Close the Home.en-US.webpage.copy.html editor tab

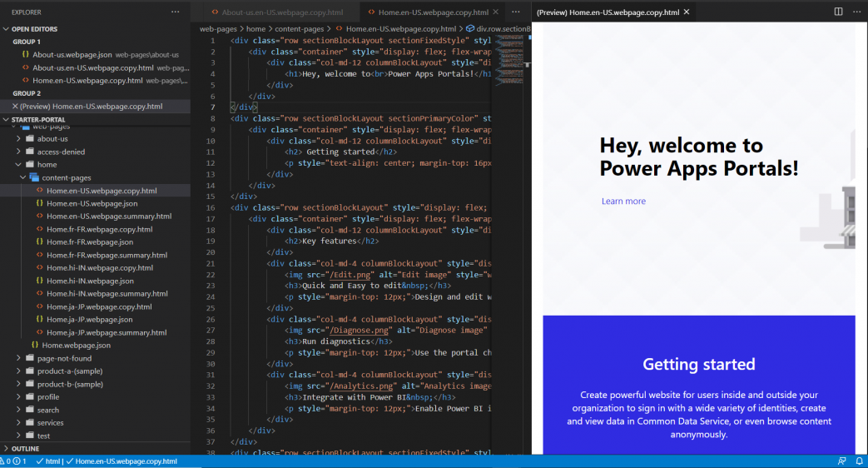tap(495, 12)
